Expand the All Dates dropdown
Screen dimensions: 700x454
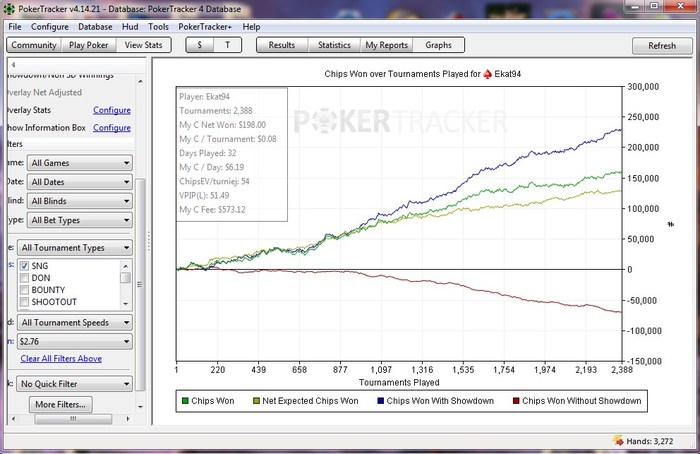pyautogui.click(x=80, y=182)
